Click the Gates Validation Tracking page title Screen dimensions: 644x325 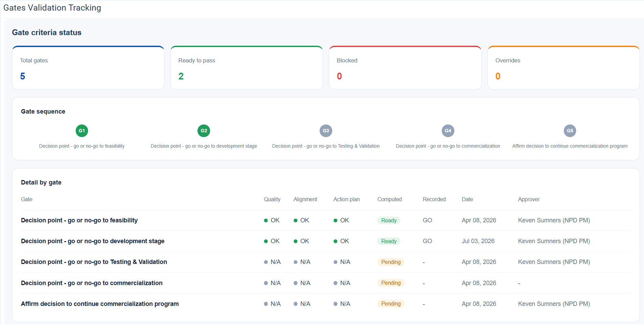click(x=52, y=8)
